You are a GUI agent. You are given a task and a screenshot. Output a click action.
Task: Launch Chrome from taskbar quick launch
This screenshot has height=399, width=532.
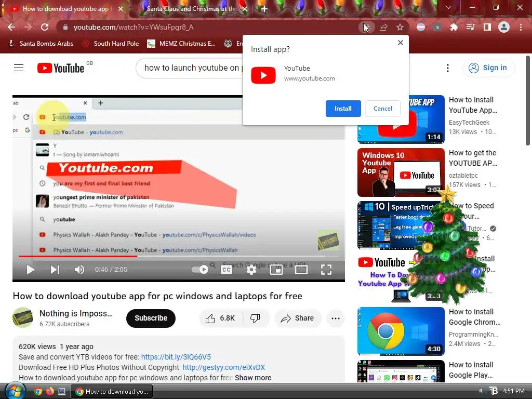38,392
